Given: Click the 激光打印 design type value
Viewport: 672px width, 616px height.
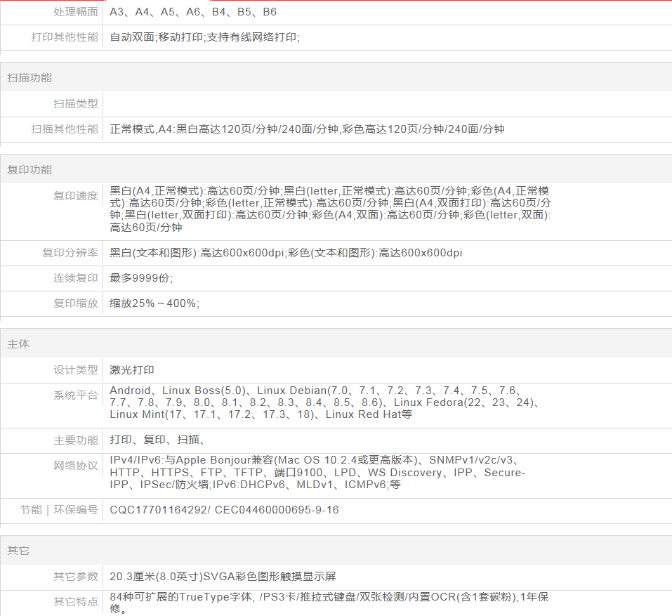Looking at the screenshot, I should click(132, 370).
